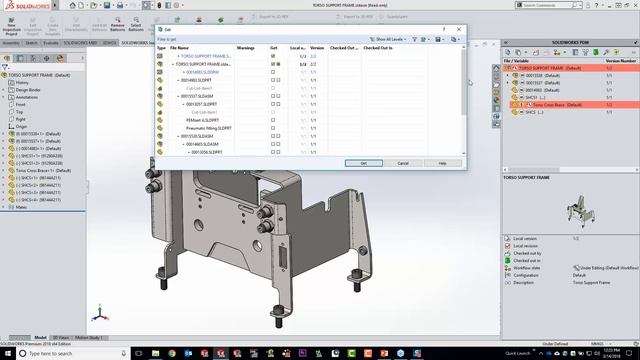Click first icon in SOLIDWORKS PDM toolbar

click(508, 52)
